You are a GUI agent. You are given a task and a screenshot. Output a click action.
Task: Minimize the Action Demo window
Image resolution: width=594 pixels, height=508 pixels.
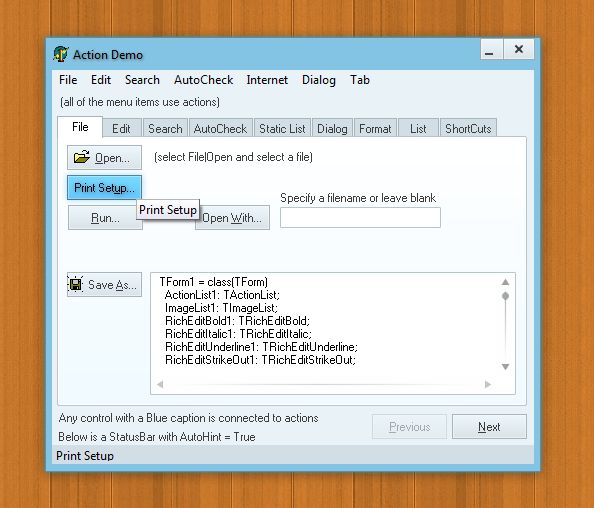point(491,49)
